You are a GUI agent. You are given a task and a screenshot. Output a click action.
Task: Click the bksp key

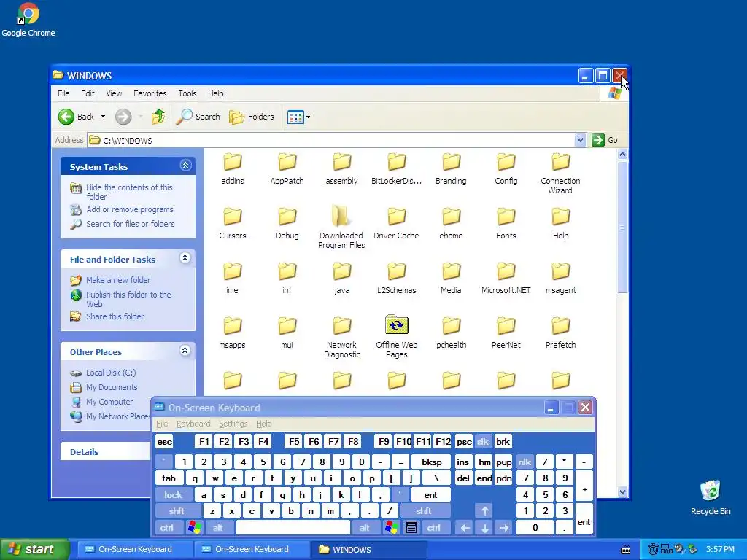coord(432,462)
